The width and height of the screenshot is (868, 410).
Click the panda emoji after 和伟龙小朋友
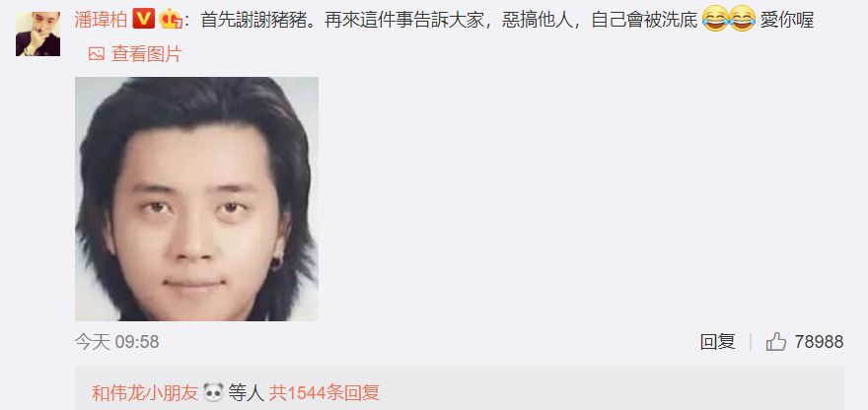tap(213, 392)
